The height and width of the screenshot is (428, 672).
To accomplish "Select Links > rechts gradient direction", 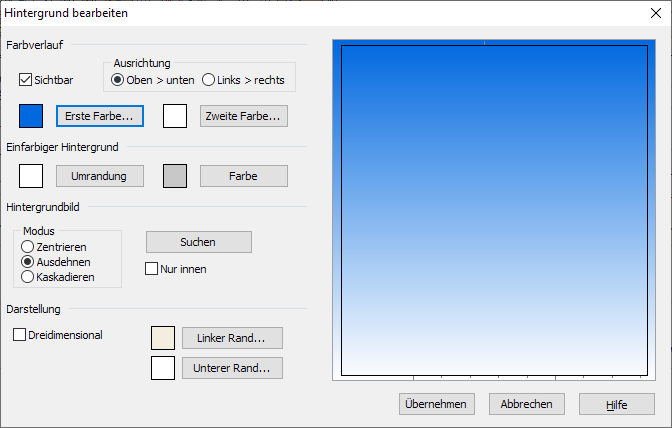I will click(208, 80).
